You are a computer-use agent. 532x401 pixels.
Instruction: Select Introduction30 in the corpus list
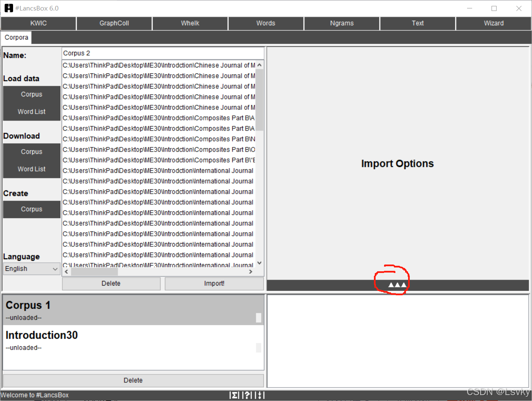133,340
